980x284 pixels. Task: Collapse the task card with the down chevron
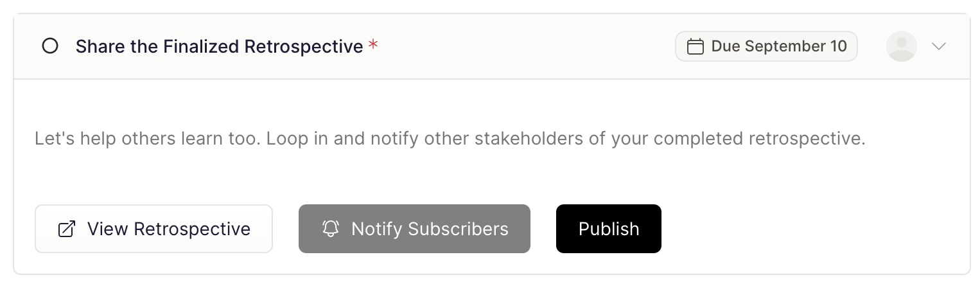(x=939, y=46)
